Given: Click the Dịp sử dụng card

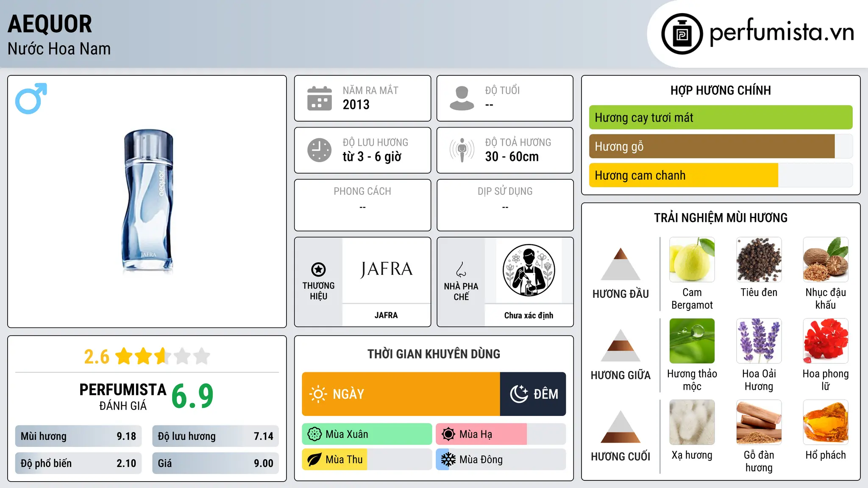Looking at the screenshot, I should click(x=505, y=205).
